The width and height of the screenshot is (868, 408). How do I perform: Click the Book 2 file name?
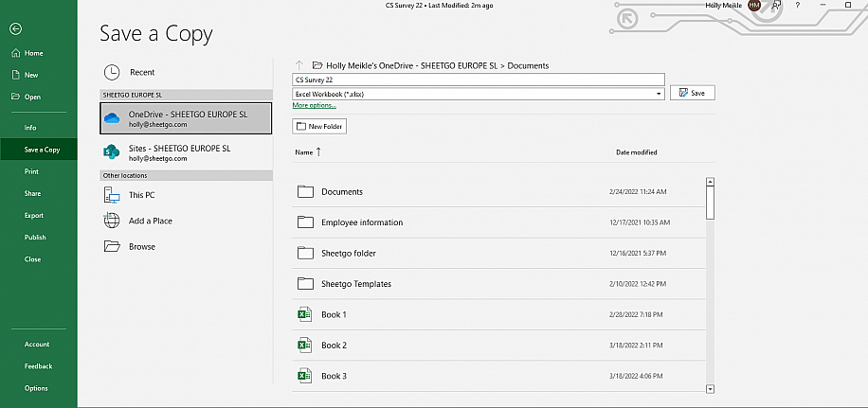[335, 345]
